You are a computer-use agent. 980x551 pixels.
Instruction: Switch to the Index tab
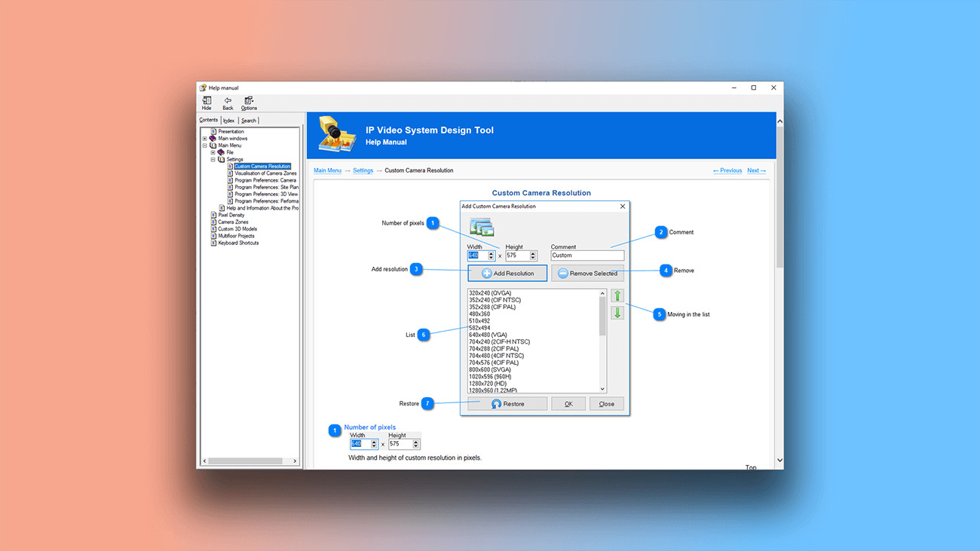tap(228, 120)
